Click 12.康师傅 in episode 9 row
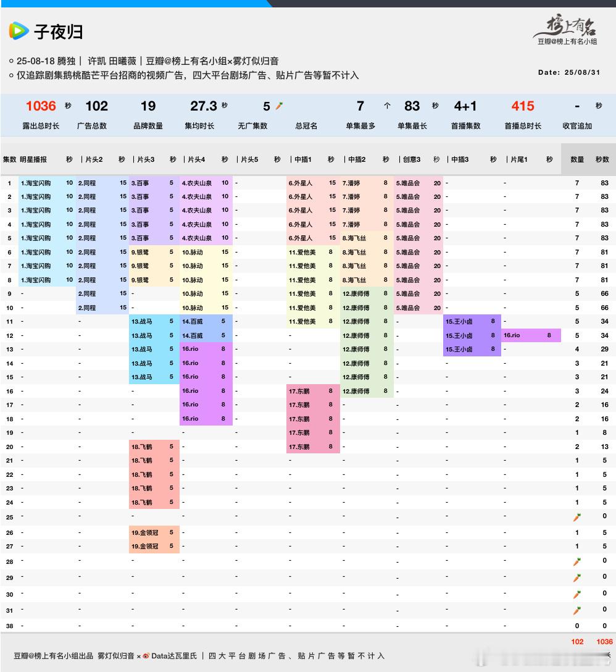 tap(356, 294)
